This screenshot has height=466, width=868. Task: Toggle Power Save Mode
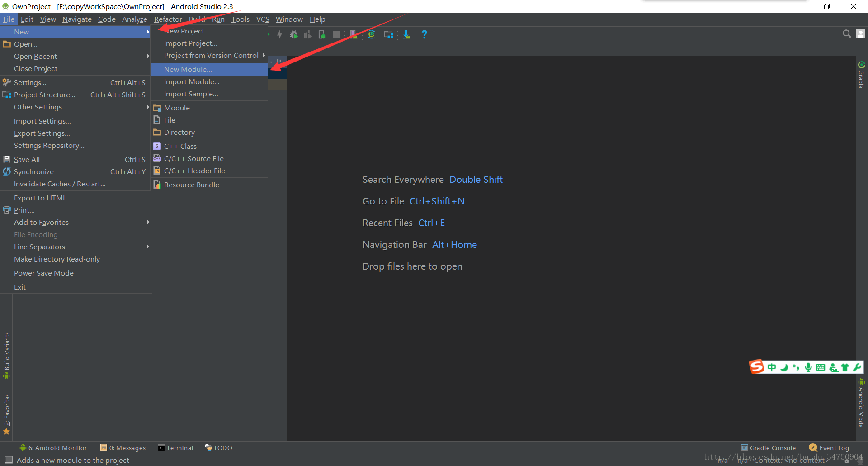pos(75,273)
